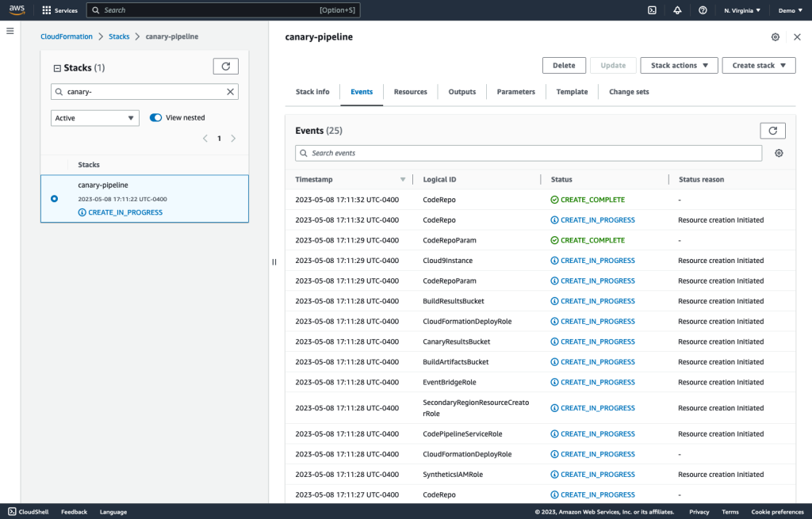Switch to the Resources tab

[410, 92]
